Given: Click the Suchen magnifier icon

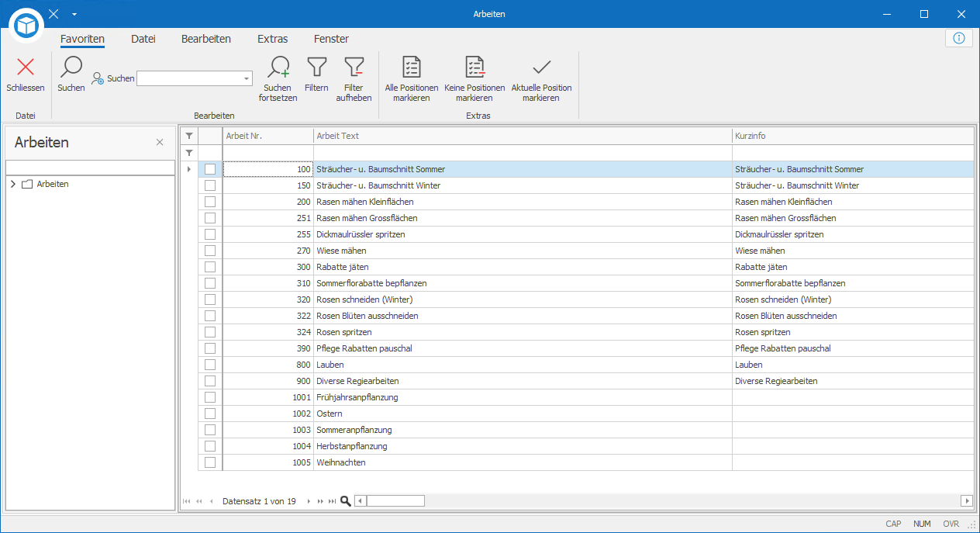Looking at the screenshot, I should pyautogui.click(x=71, y=67).
